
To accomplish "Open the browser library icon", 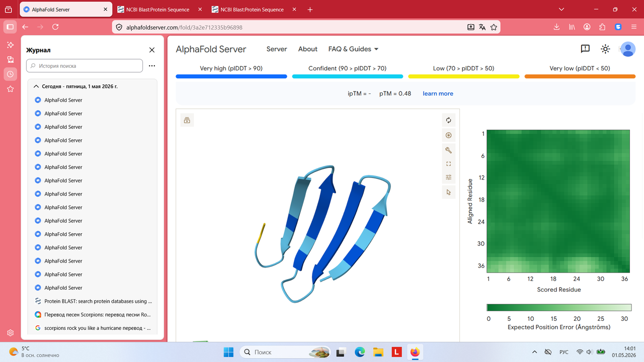I will click(572, 27).
